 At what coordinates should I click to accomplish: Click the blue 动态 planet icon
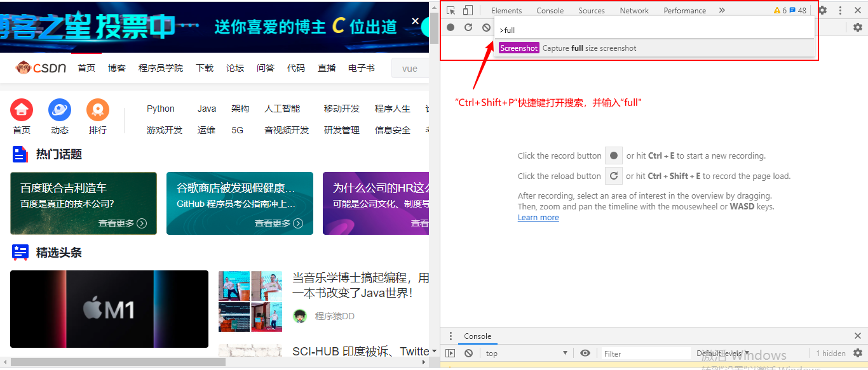click(x=60, y=110)
